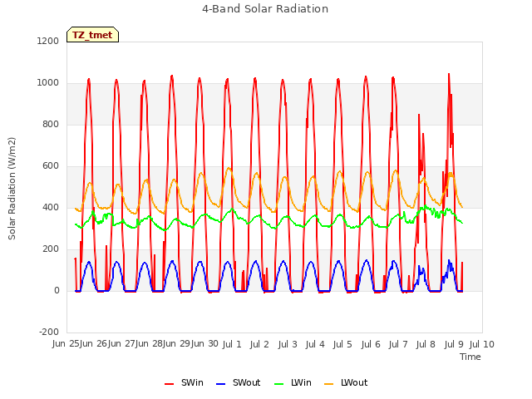Click the Jul 5 x-axis date label

pos(342,345)
